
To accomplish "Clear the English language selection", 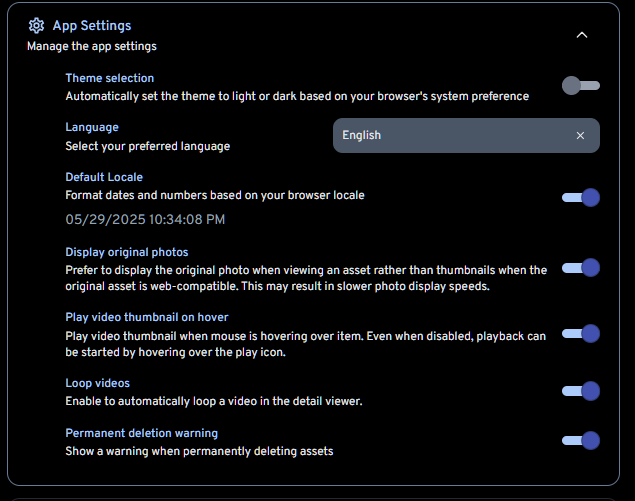I will 580,136.
